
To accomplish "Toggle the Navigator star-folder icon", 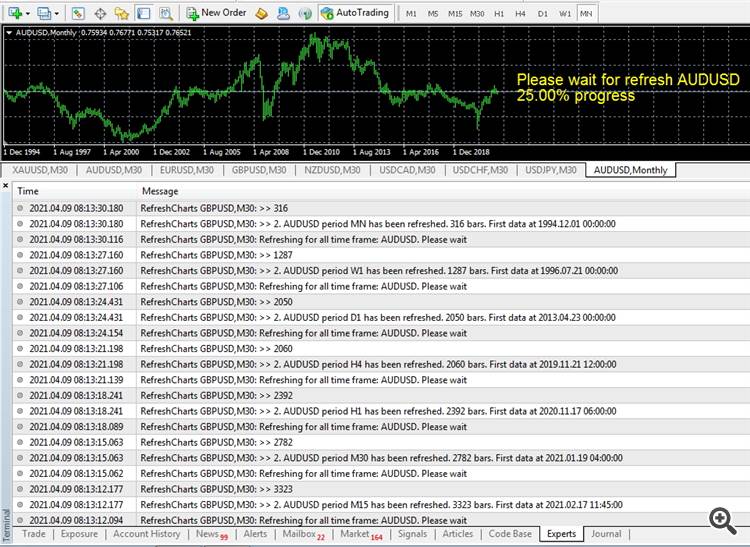I will pos(122,13).
